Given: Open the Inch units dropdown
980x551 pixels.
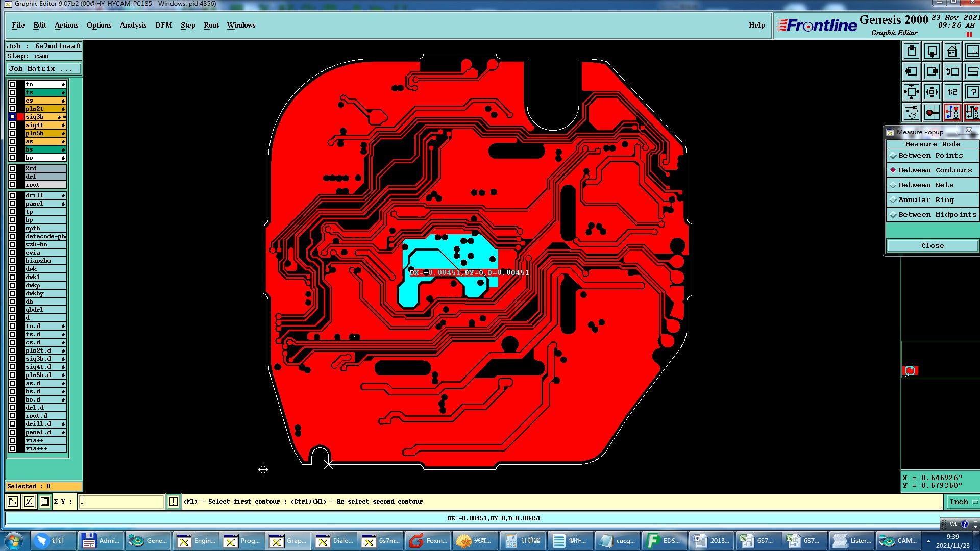Looking at the screenshot, I should click(x=963, y=502).
